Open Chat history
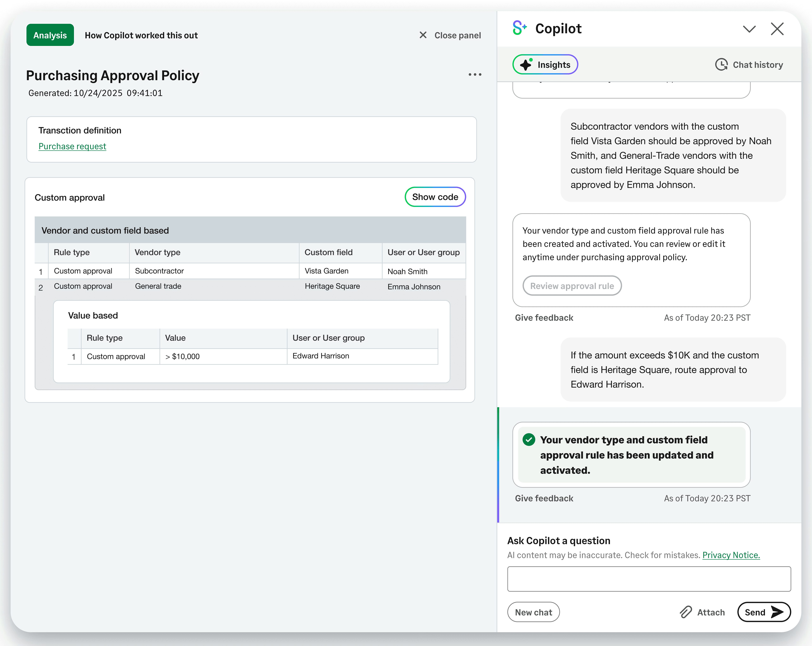 pos(749,65)
